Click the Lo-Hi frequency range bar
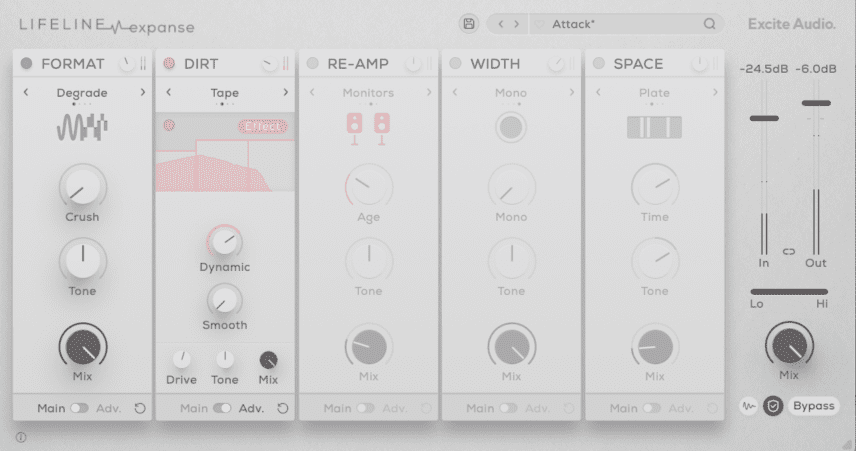 tap(789, 292)
